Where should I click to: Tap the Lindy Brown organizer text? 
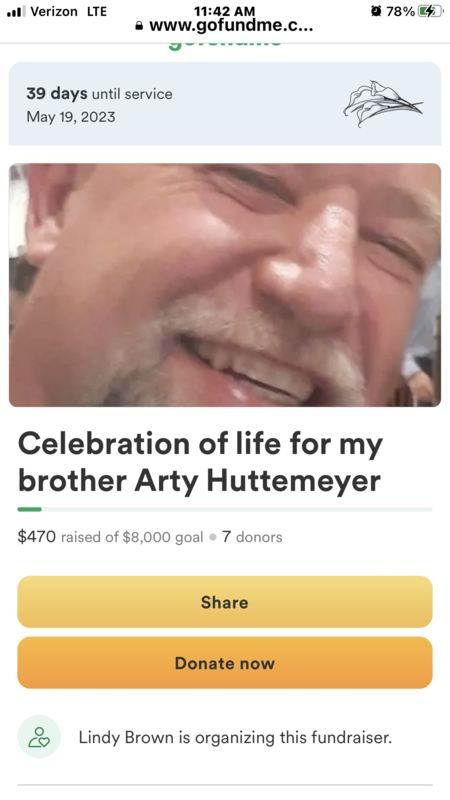point(235,737)
